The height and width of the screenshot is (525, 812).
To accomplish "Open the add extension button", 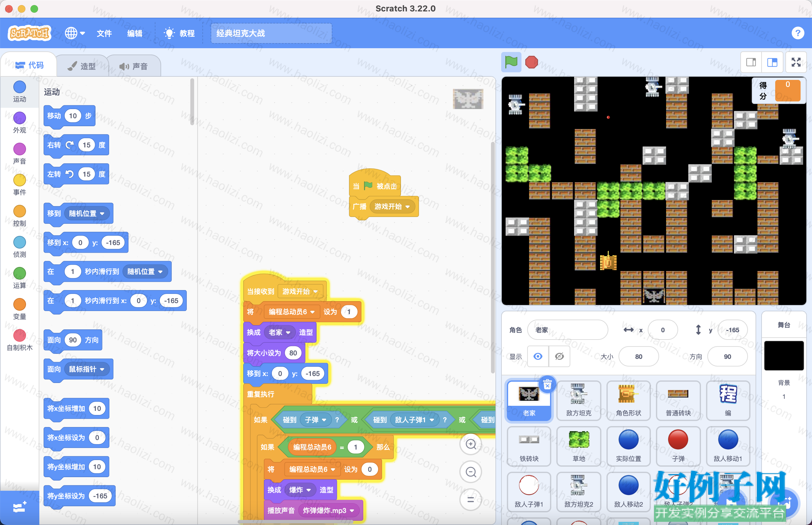I will [x=19, y=507].
